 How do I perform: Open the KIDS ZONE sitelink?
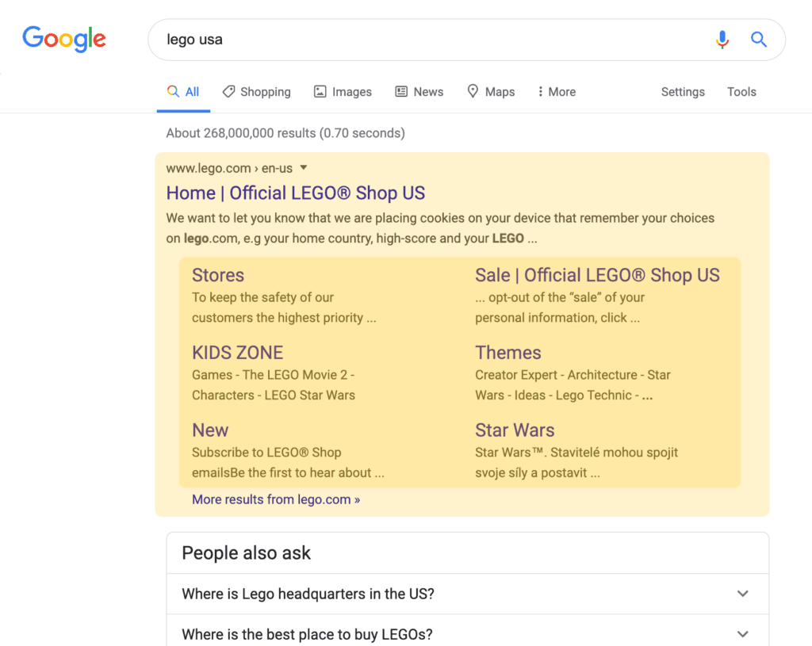point(238,353)
